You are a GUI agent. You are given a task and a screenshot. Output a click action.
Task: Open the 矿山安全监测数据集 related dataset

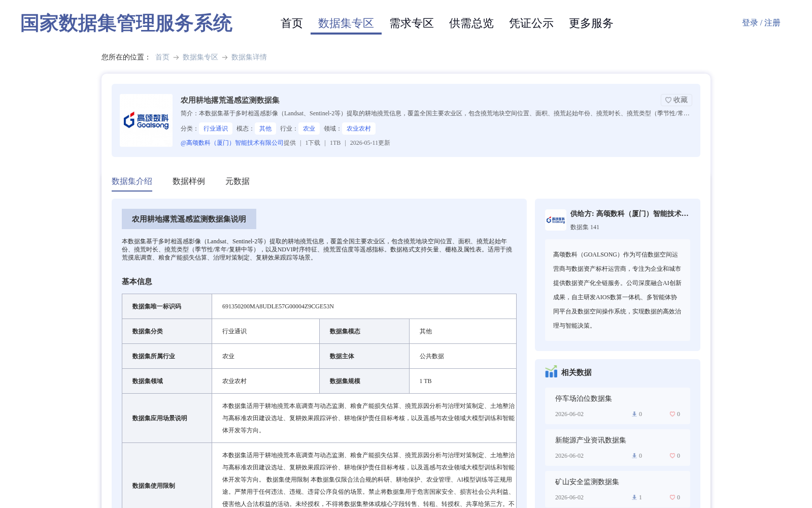(587, 482)
